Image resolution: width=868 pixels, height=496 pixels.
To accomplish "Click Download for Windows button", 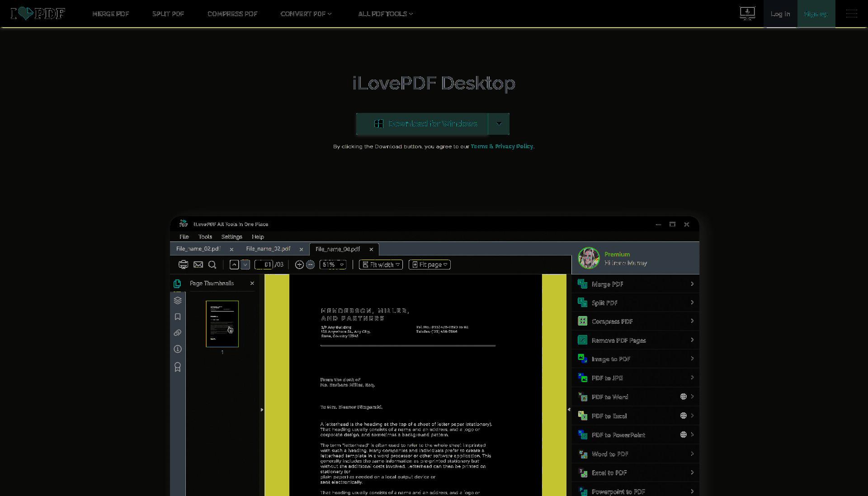I will pos(422,123).
